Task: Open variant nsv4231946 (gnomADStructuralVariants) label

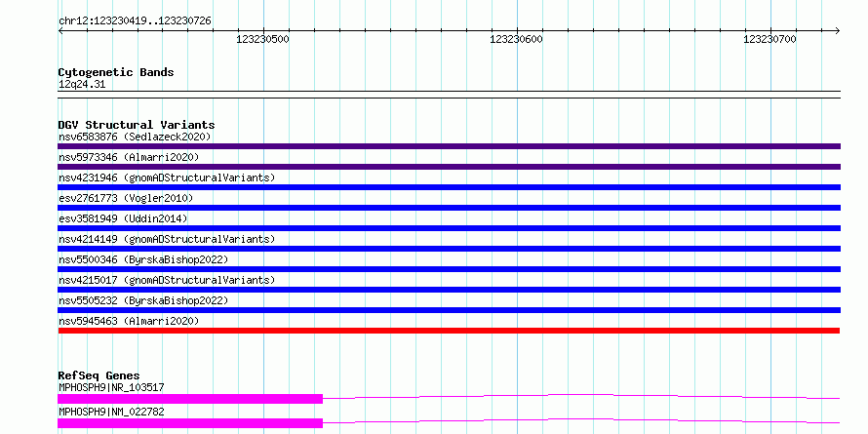Action: (x=167, y=178)
